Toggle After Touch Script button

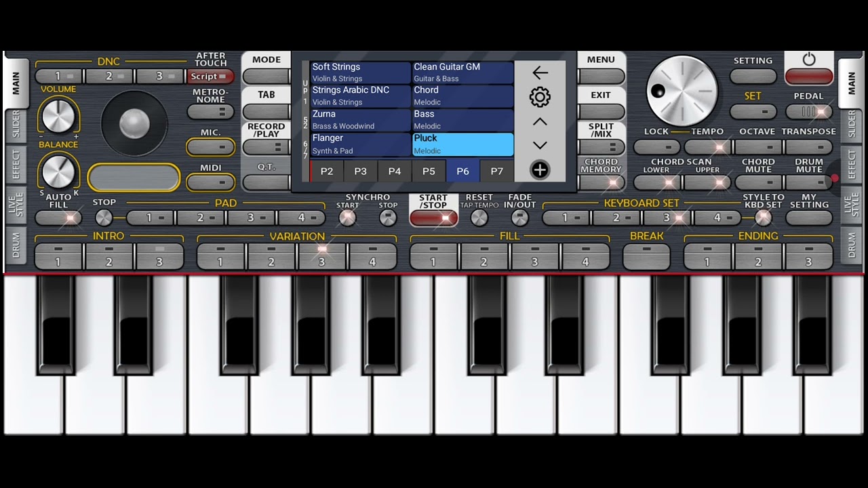coord(210,77)
